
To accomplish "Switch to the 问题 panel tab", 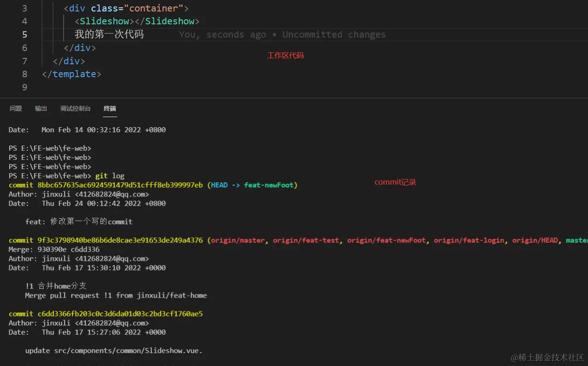I will click(x=16, y=108).
